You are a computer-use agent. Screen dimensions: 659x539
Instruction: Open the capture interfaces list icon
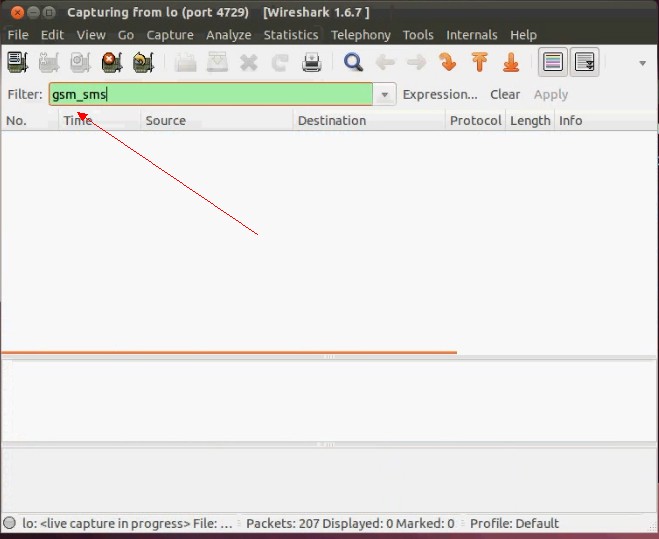pyautogui.click(x=18, y=62)
